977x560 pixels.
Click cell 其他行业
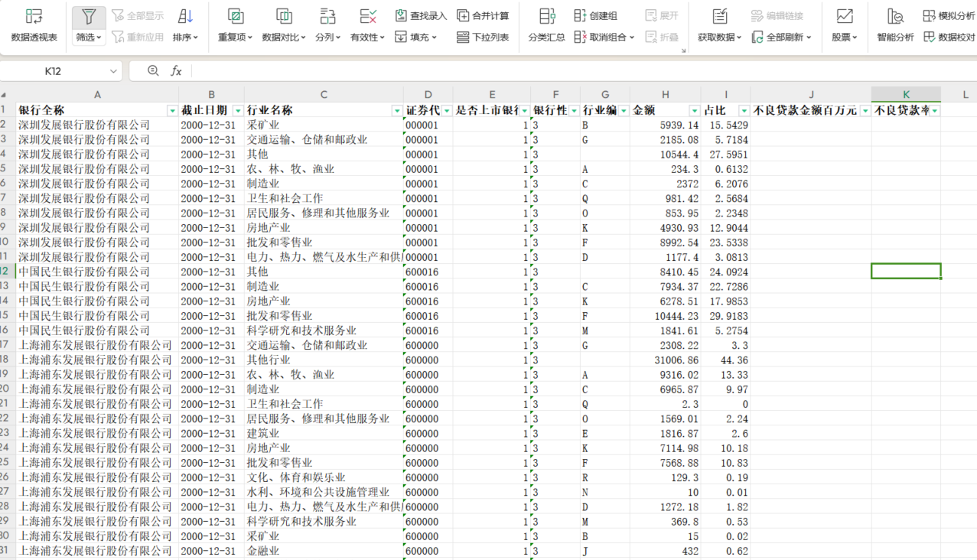click(x=324, y=360)
